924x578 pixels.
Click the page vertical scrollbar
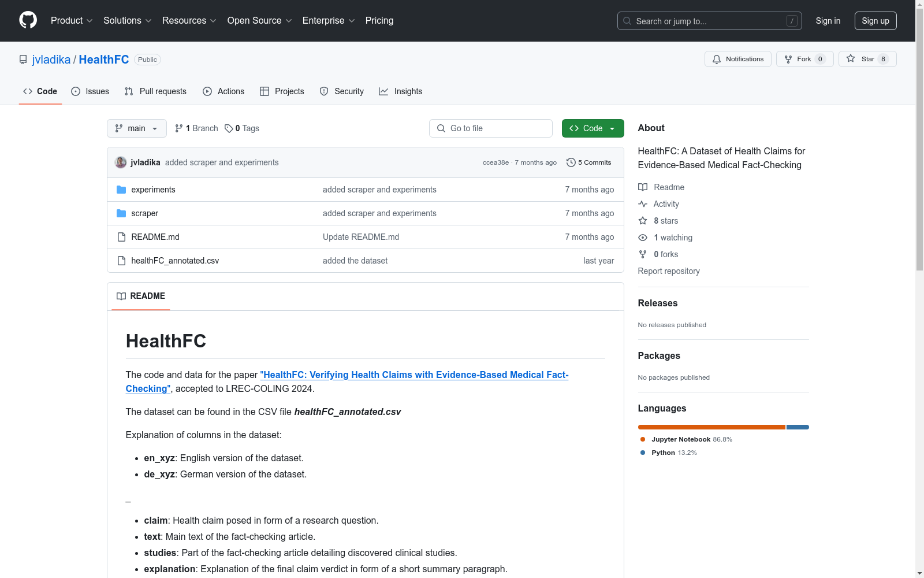919,139
